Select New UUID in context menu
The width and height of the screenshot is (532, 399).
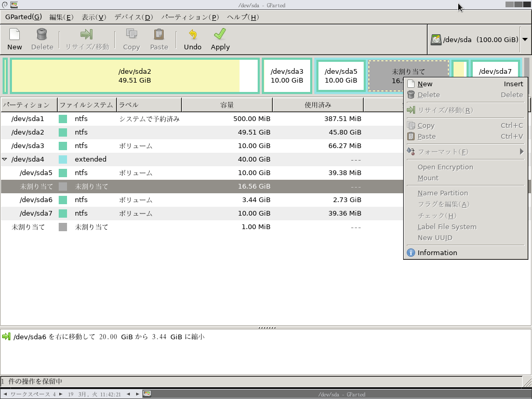(x=465, y=238)
